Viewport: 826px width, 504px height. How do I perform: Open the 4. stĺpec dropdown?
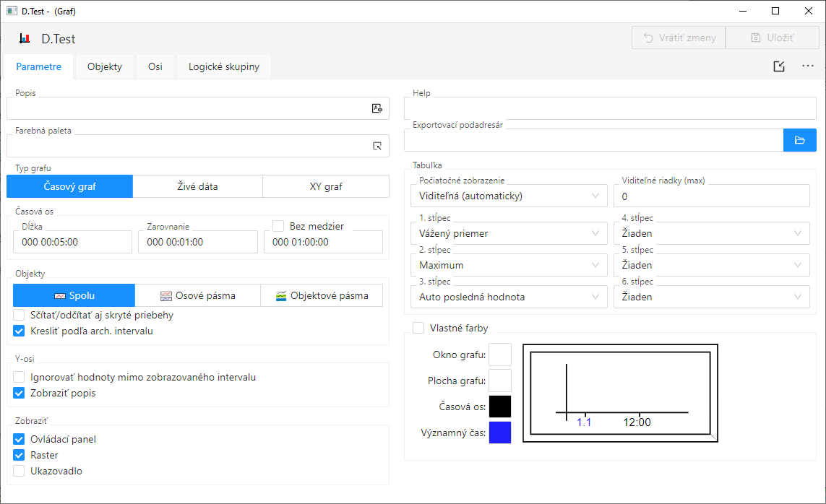711,233
